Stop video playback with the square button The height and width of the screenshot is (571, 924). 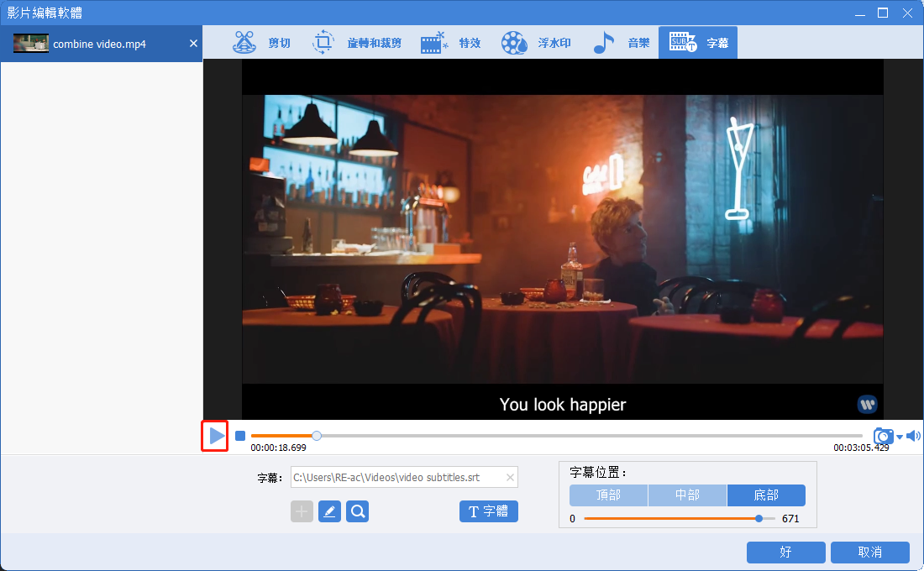(240, 436)
